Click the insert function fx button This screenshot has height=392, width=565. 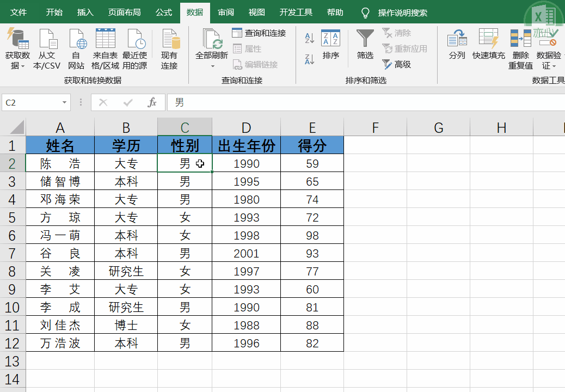[152, 103]
